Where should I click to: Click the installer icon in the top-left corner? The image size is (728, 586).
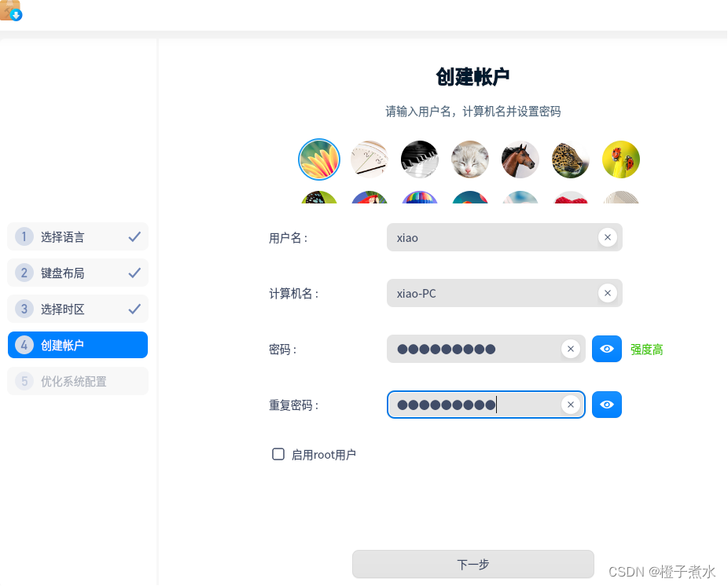pos(11,10)
